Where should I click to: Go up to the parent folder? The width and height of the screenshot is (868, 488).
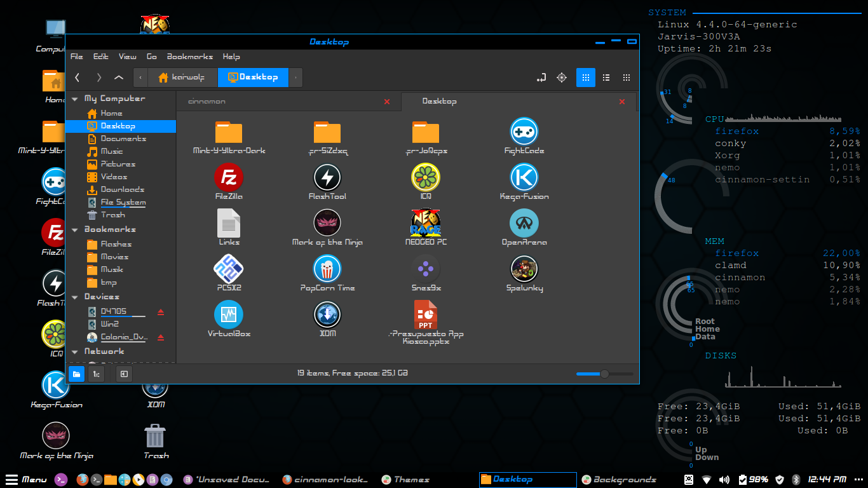119,78
